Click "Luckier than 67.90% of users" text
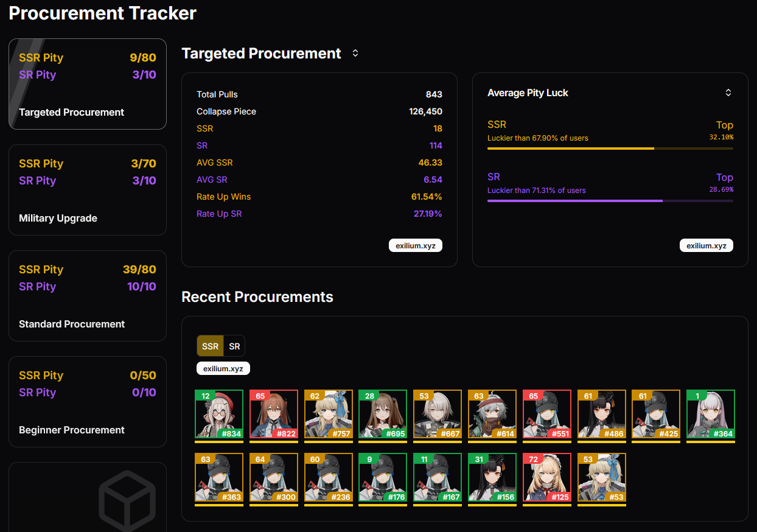The image size is (757, 532). [x=538, y=138]
